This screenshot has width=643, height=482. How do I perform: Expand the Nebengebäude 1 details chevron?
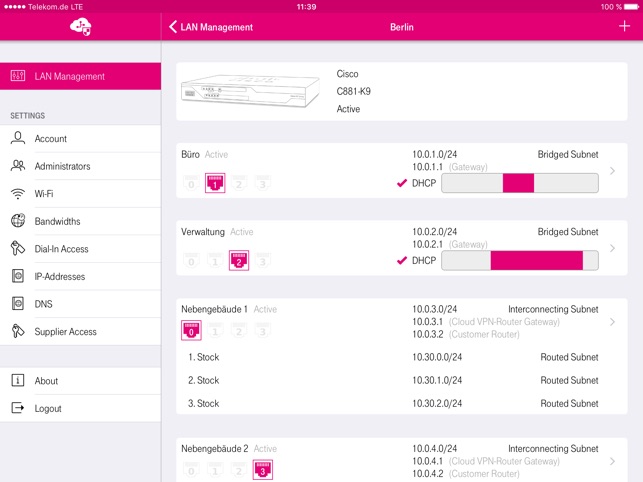[x=612, y=322]
